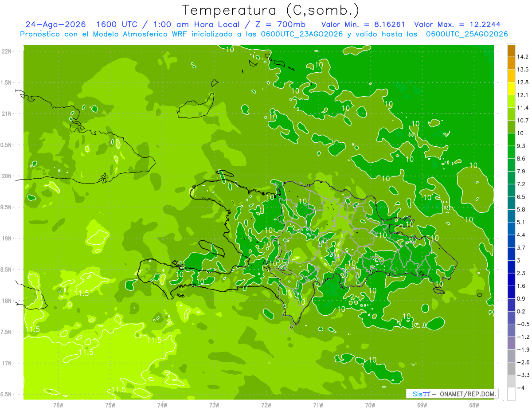Click the '76W' longitude axis label
Image resolution: width=532 pixels, height=411 pixels.
pyautogui.click(x=58, y=405)
